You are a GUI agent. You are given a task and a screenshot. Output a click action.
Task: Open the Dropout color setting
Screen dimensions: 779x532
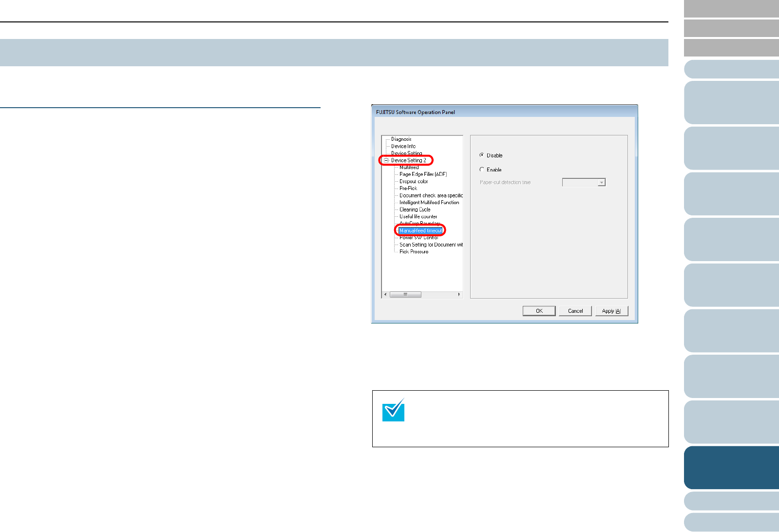[414, 181]
